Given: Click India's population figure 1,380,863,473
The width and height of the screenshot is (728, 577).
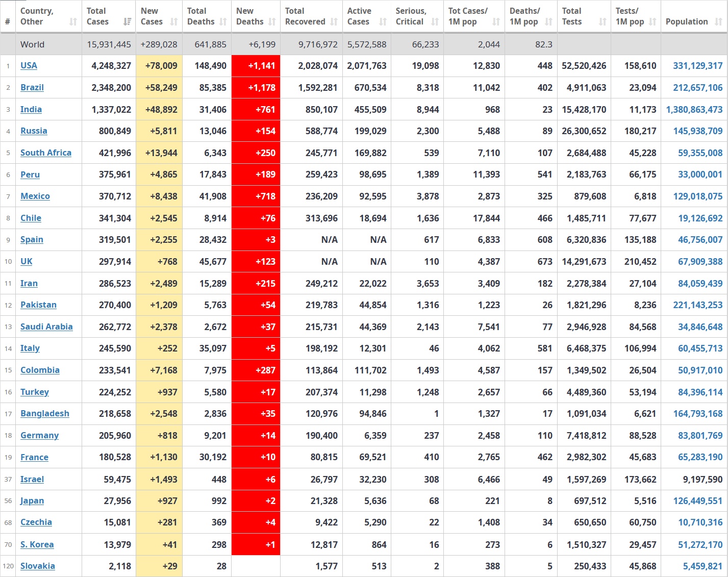Looking at the screenshot, I should [694, 109].
